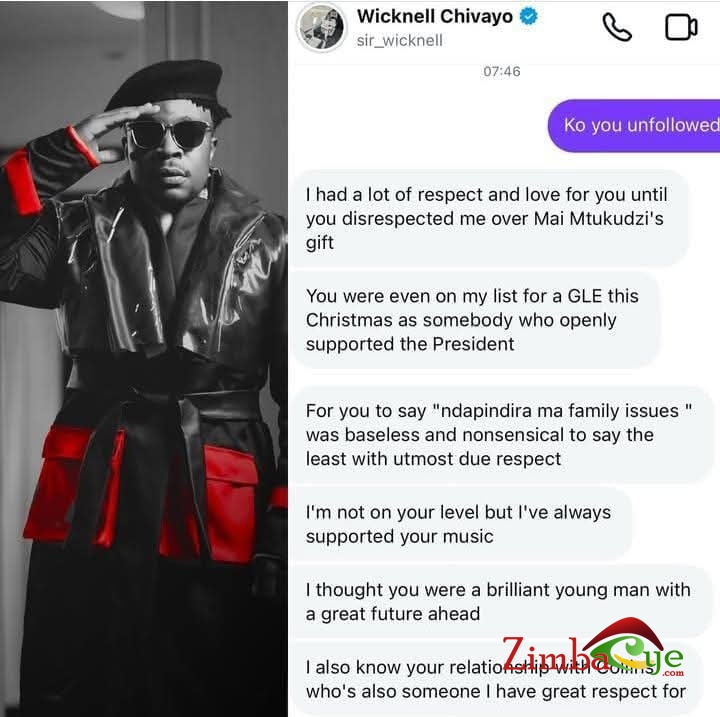
Task: Select 'I've always supported your music' message
Action: pyautogui.click(x=461, y=525)
